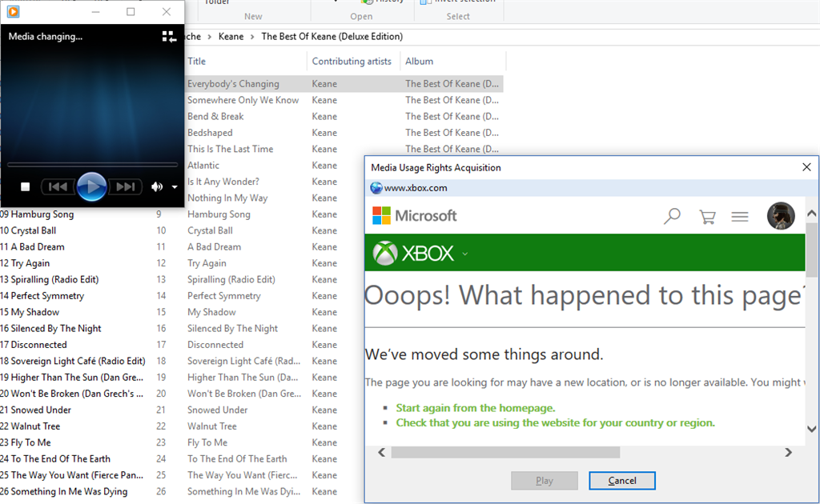Select the '12 Try Again' file name
The image size is (820, 504).
pos(25,263)
